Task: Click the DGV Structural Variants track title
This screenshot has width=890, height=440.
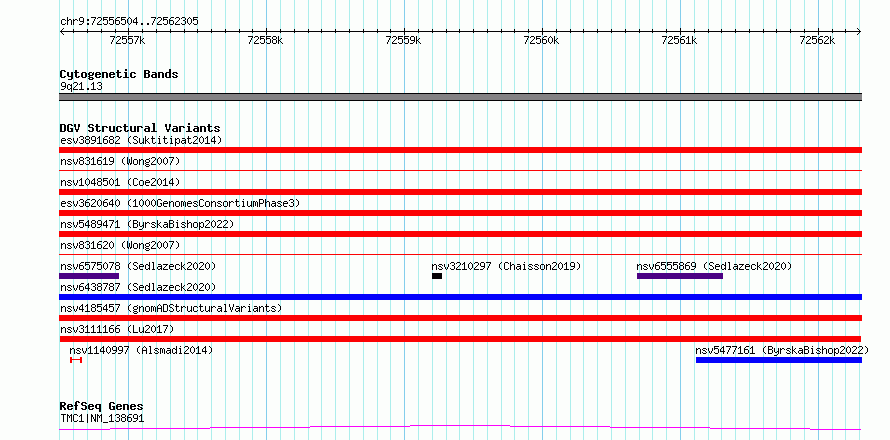Action: click(x=140, y=128)
